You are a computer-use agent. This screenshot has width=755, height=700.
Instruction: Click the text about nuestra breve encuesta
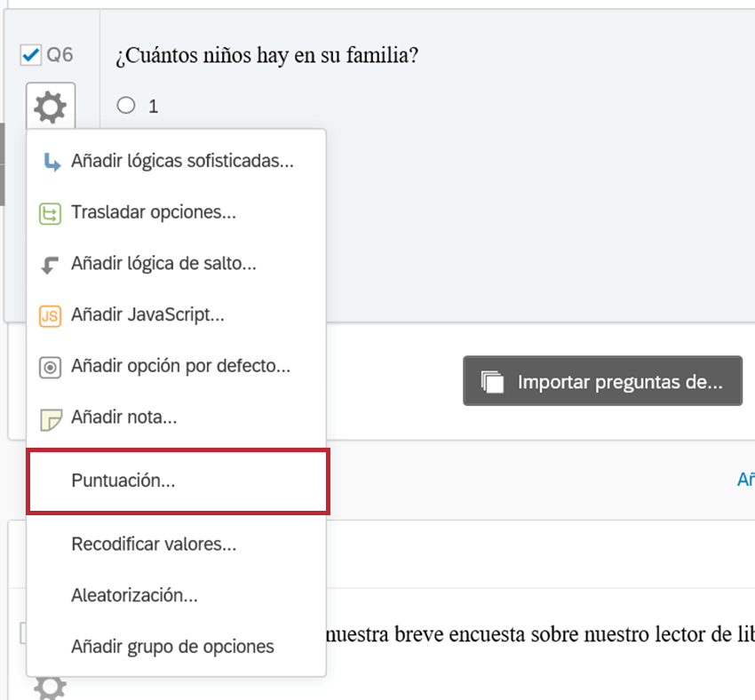[540, 634]
